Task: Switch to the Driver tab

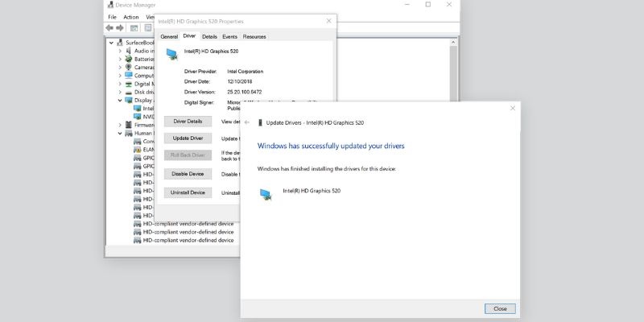Action: [x=189, y=35]
